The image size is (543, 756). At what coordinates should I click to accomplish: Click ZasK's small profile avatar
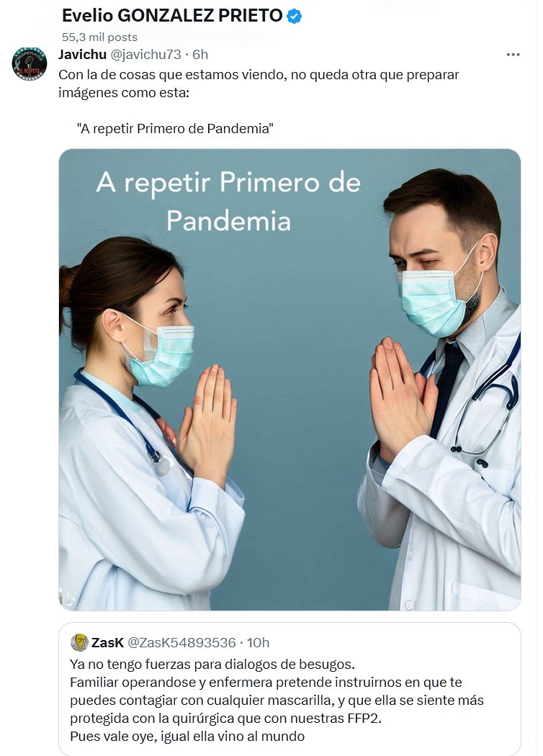pos(79,642)
